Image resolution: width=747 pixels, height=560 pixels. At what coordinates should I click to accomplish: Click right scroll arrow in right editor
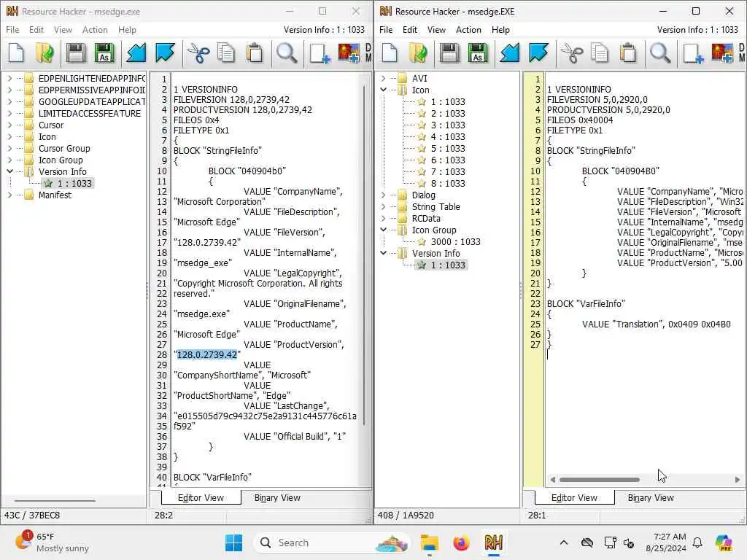click(x=738, y=480)
